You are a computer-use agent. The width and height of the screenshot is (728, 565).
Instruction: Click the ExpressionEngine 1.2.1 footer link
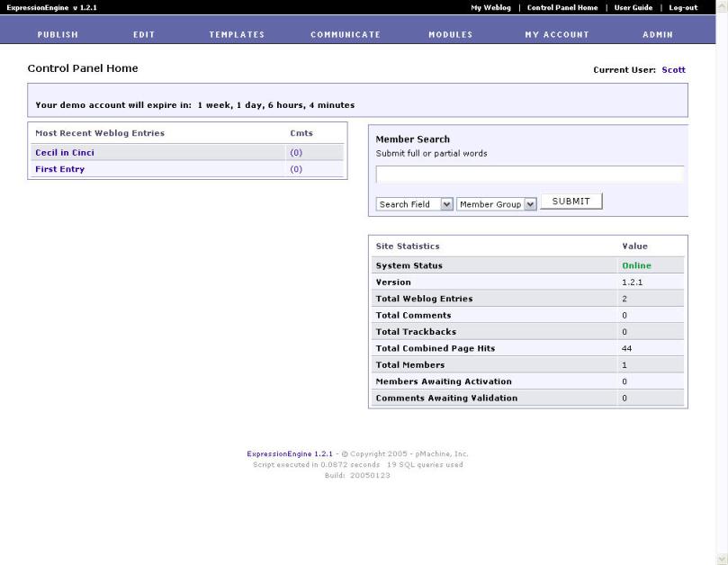pyautogui.click(x=290, y=453)
